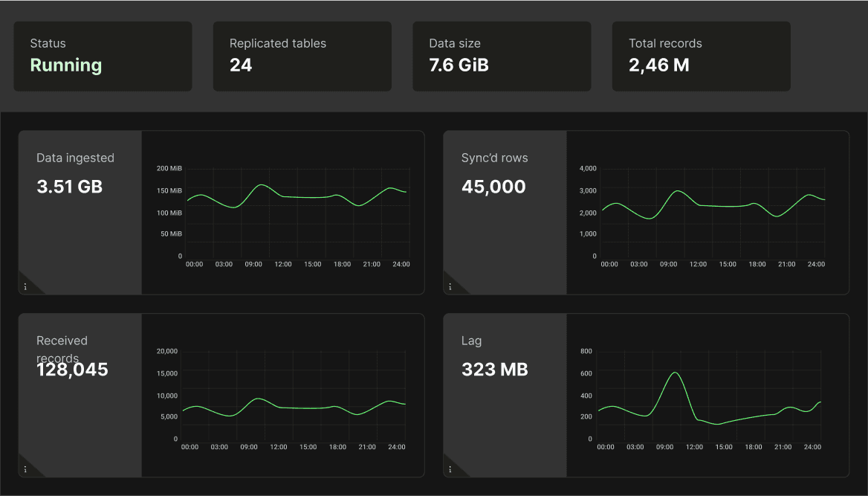
Task: Click 09:00 on the Sync'd rows axis
Action: [668, 264]
